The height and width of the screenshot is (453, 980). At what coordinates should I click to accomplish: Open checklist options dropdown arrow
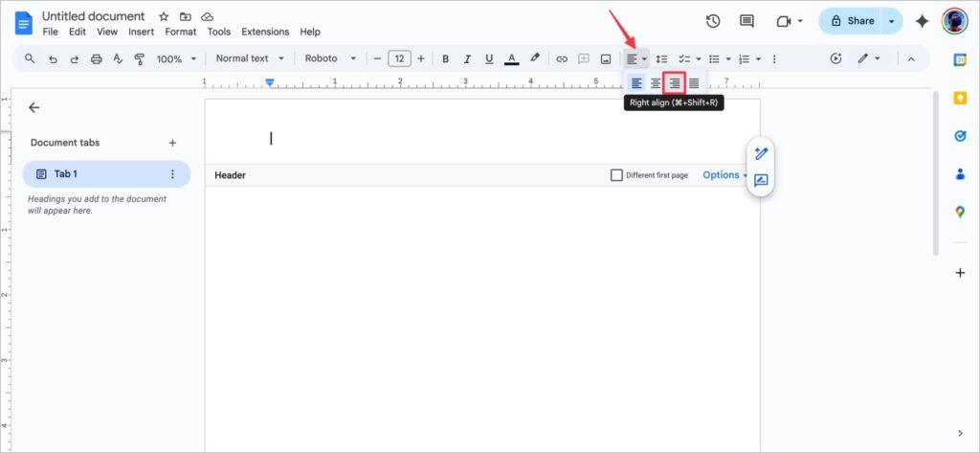pos(698,58)
